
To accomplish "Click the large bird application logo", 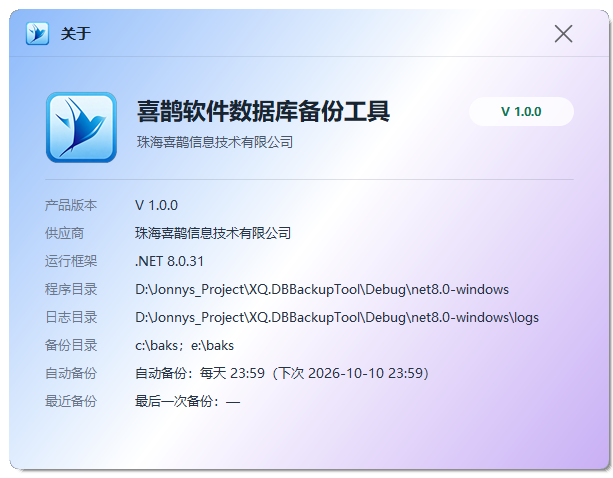I will 81,127.
